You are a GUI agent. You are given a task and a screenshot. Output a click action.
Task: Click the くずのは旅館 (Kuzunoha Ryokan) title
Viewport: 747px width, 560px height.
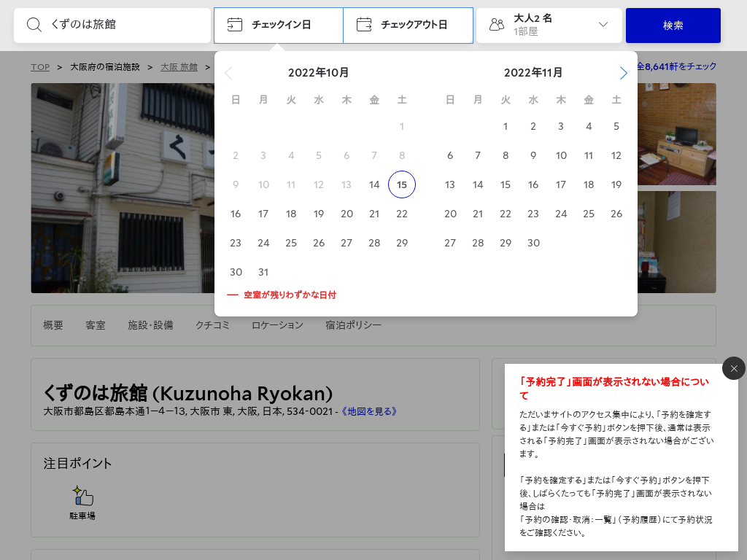click(188, 393)
